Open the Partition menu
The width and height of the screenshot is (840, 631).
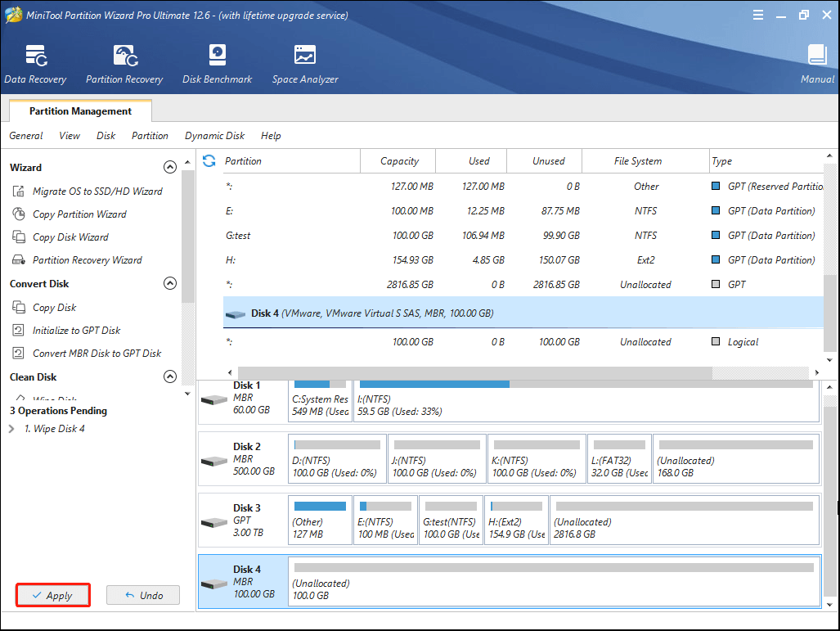[150, 136]
